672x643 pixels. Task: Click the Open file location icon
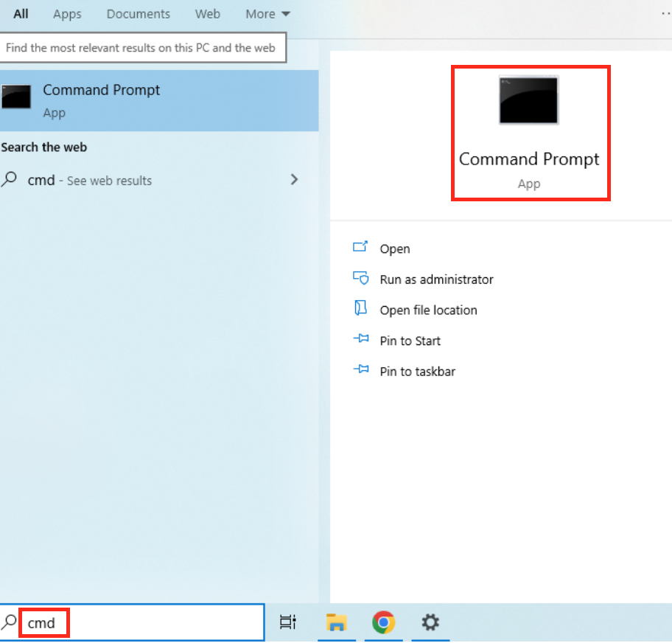click(360, 308)
